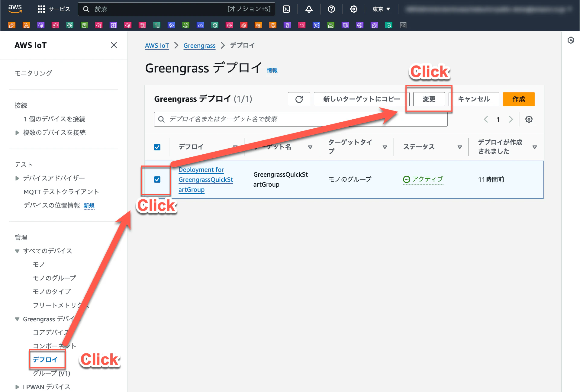Open Deployment for GreengrassQuickStartGroup link
This screenshot has height=392, width=580.
click(x=206, y=180)
